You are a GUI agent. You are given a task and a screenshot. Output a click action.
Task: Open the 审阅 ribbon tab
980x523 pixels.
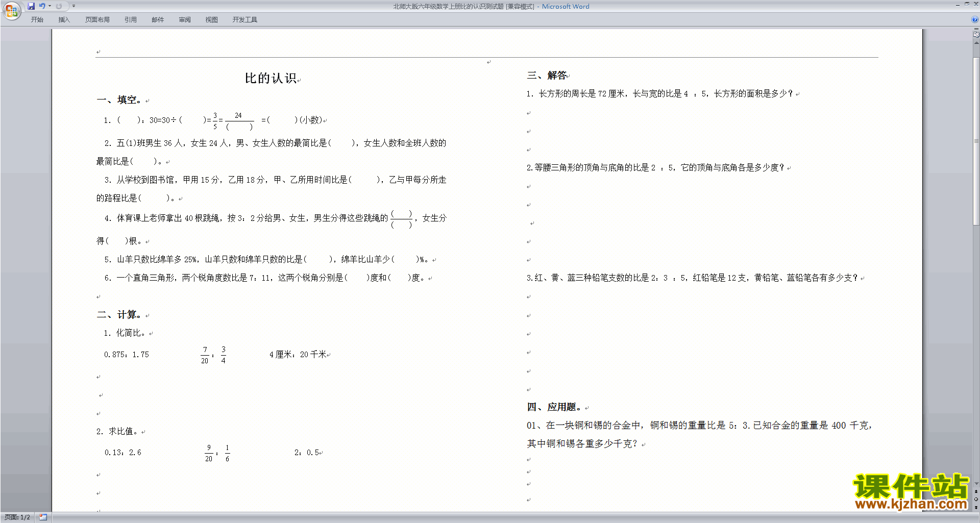tap(185, 19)
